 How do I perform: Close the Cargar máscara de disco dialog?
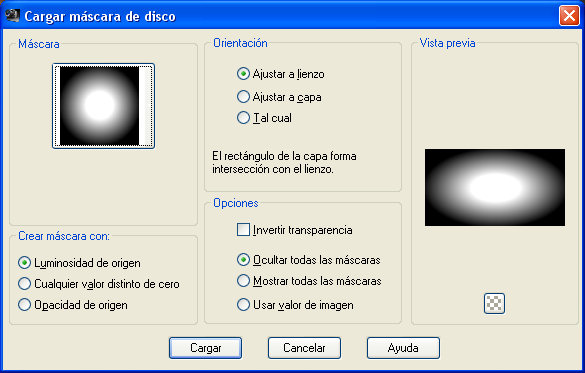(x=569, y=16)
